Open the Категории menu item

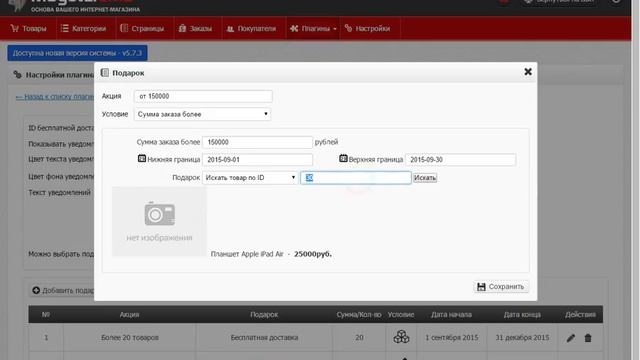(84, 28)
